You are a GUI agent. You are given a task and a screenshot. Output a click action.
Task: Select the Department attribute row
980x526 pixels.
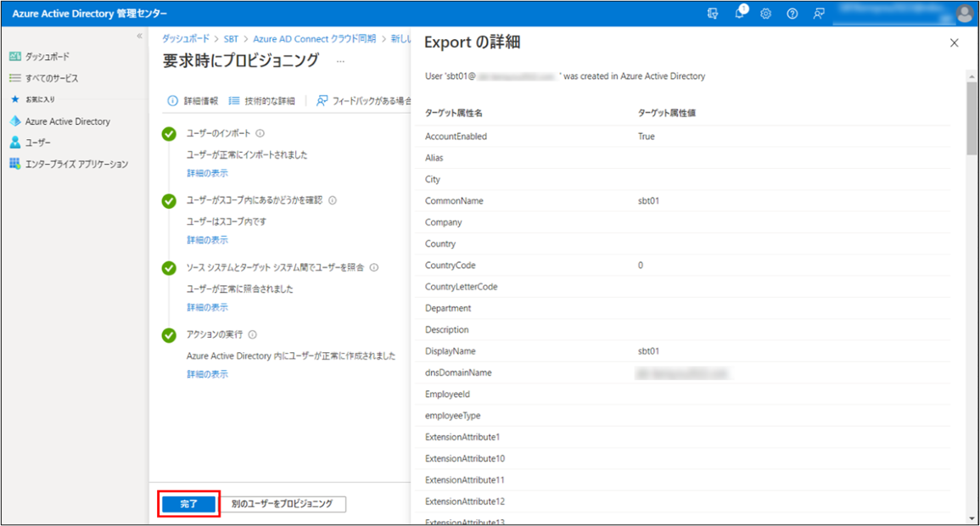coord(682,308)
